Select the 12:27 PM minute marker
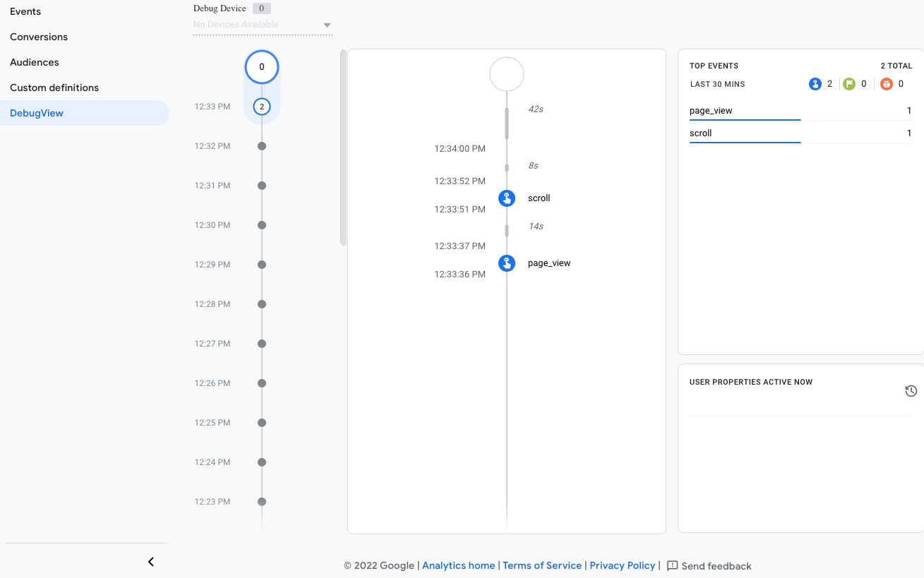Viewport: 924px width, 578px height. [x=262, y=344]
